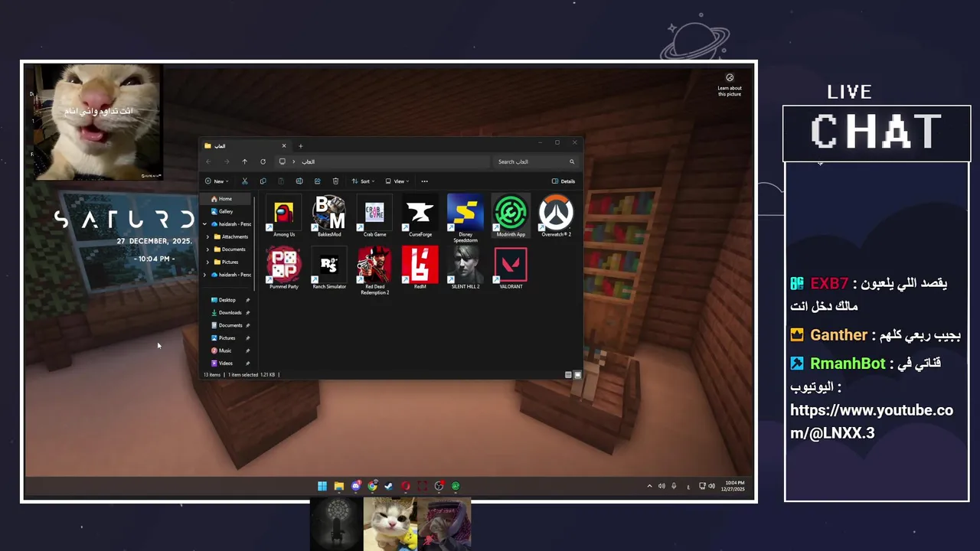Click the Copy icon in Explorer toolbar
Viewport: 980px width, 551px height.
(263, 181)
